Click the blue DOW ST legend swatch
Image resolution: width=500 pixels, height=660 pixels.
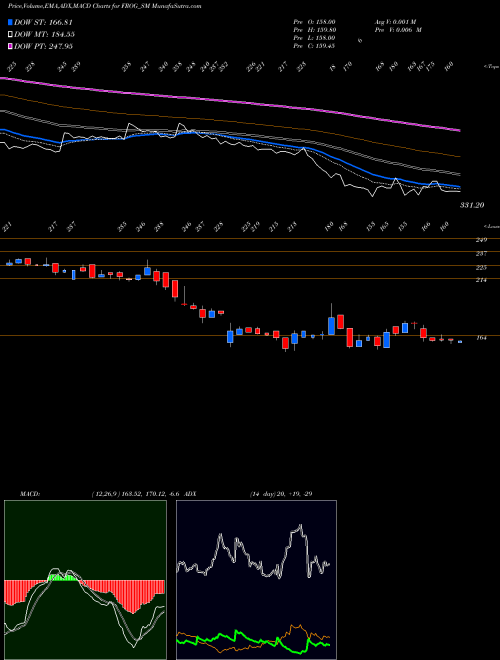point(10,22)
